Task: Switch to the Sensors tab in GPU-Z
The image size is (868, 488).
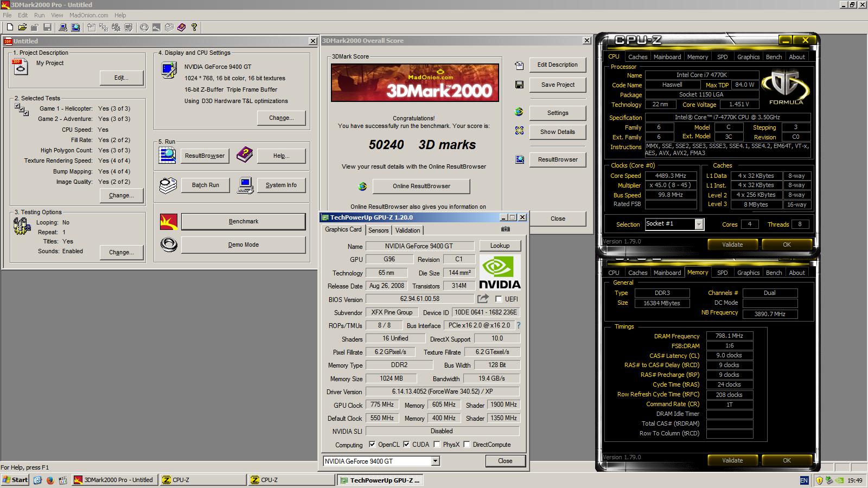Action: (378, 230)
